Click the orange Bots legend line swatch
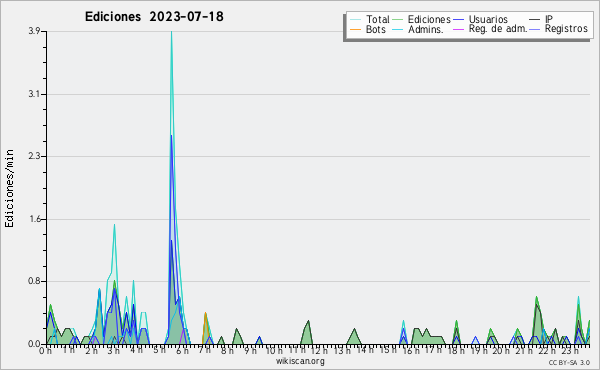Viewport: 600px width, 370px height. click(355, 29)
